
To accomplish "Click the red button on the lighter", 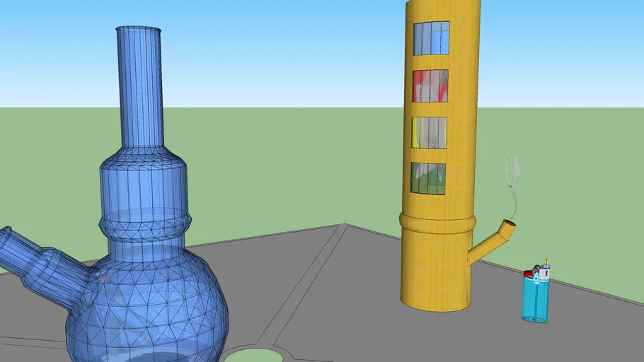I will pos(529,274).
